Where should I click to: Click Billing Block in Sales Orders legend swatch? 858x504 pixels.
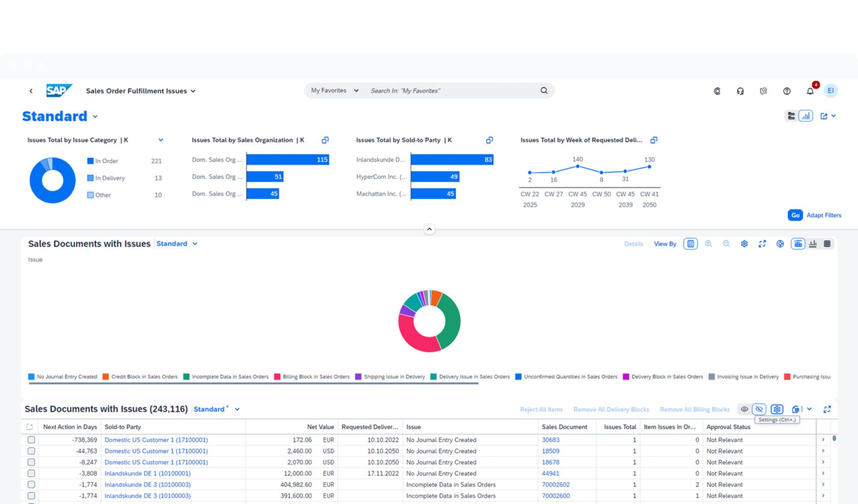pyautogui.click(x=277, y=377)
